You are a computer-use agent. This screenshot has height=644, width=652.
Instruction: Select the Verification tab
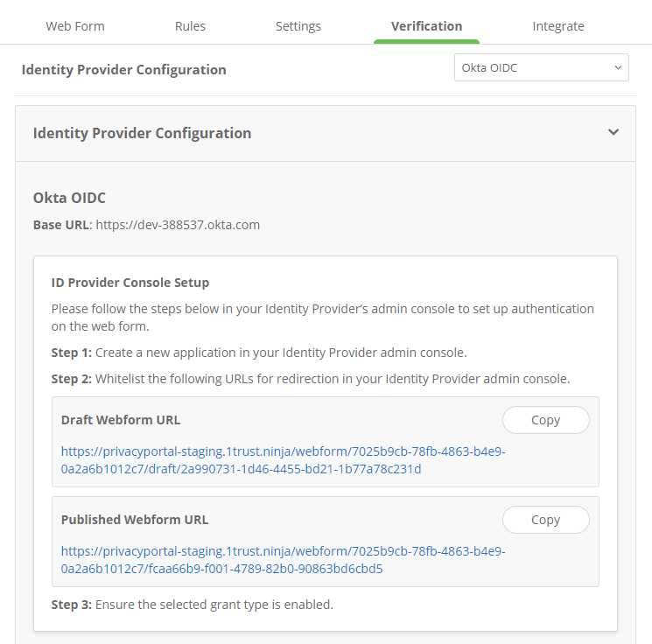426,26
